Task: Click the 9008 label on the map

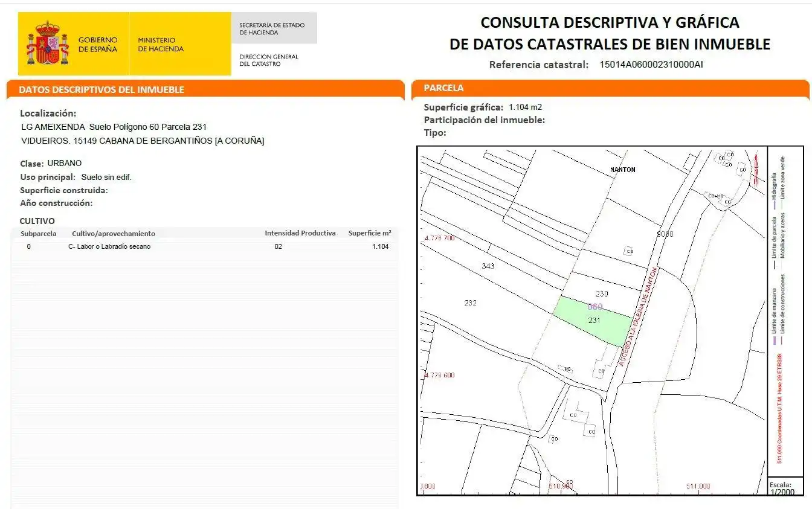Action: click(665, 233)
